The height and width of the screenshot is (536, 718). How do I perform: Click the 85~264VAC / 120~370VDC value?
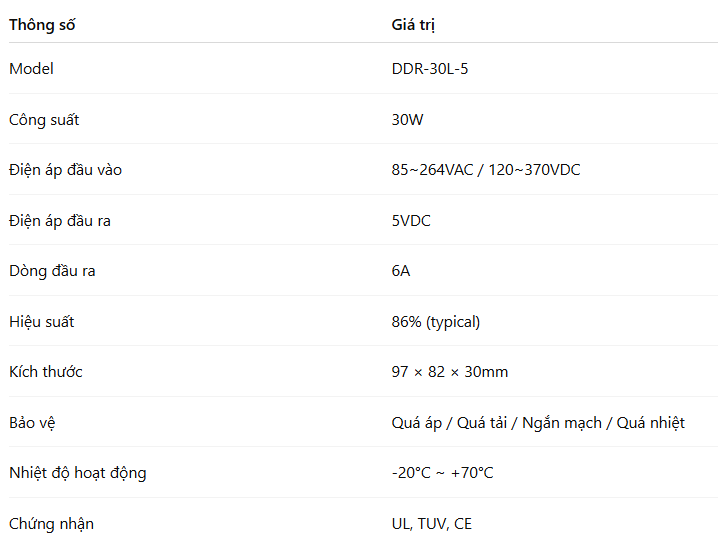coord(486,170)
